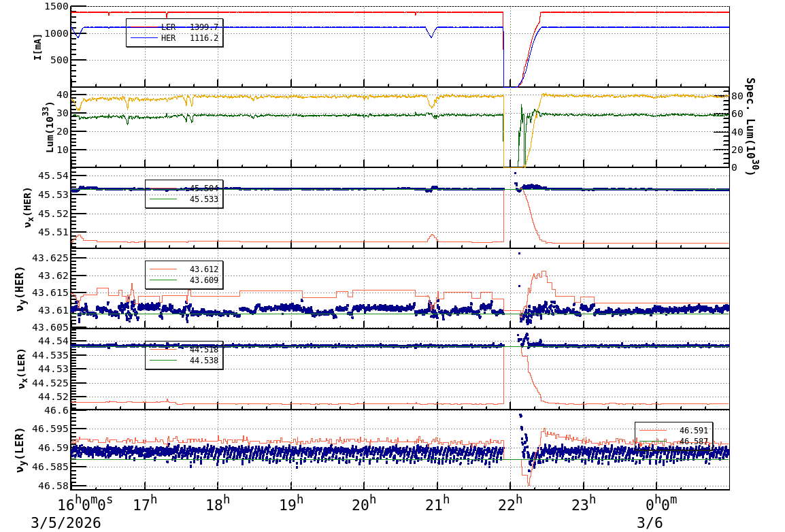Click the νy(LER) axis label
Viewport: 785px width, 532px height.
coord(20,450)
